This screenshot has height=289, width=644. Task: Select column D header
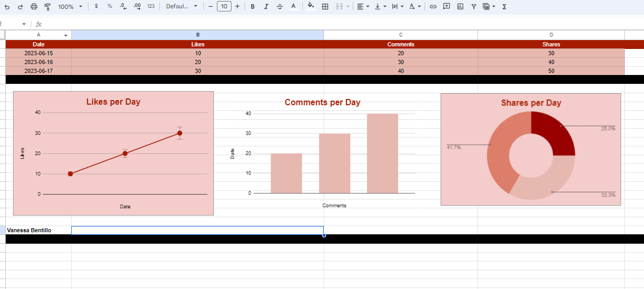coord(551,35)
